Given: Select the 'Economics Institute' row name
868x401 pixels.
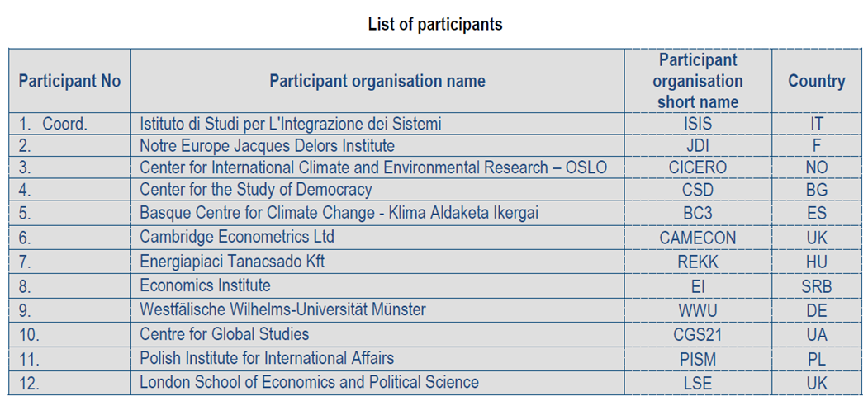Looking at the screenshot, I should coord(205,285).
